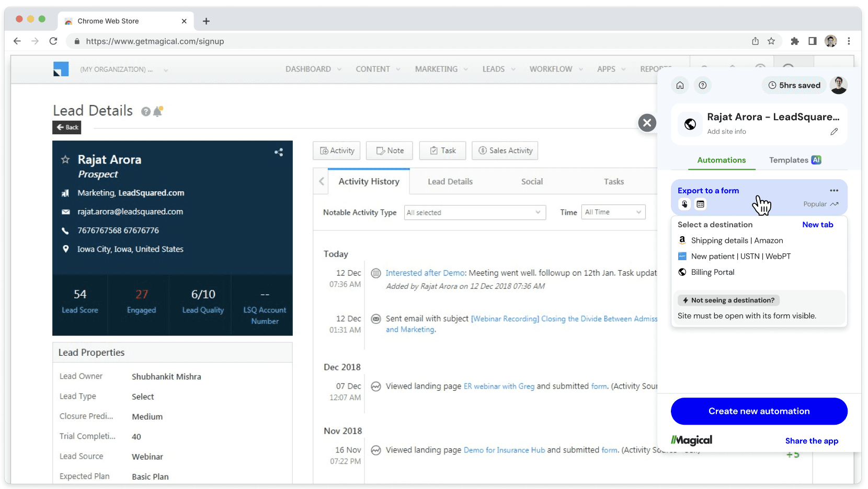Open a new browser tab
This screenshot has height=489, width=868.
[206, 21]
